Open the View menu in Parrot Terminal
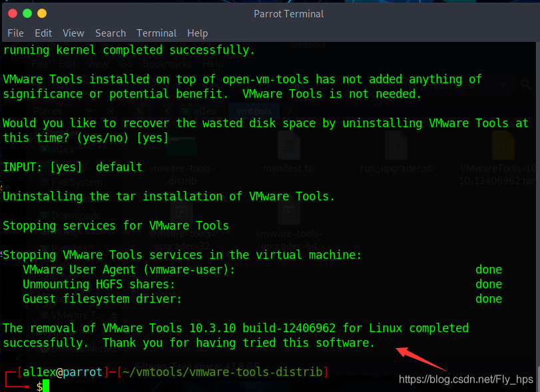The height and width of the screenshot is (392, 540). click(x=73, y=33)
